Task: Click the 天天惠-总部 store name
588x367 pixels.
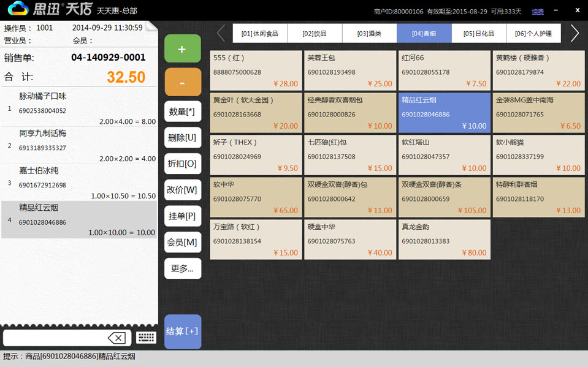Action: coord(117,11)
